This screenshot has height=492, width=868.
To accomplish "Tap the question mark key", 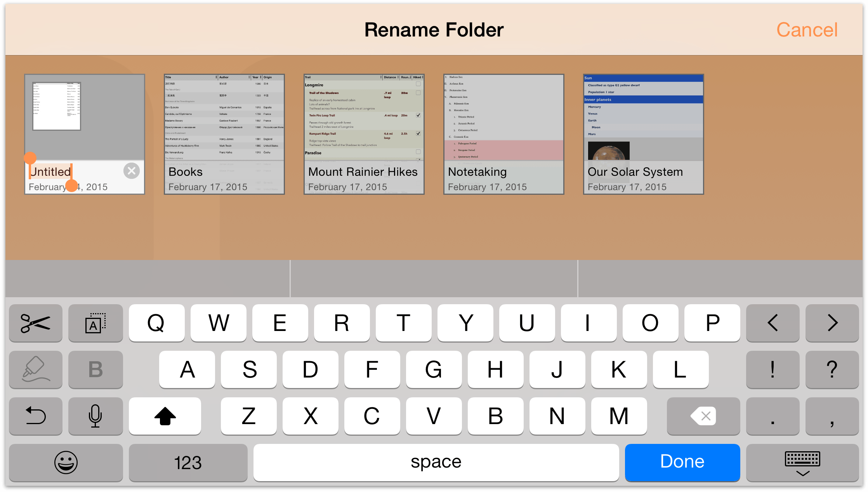I will pos(832,369).
